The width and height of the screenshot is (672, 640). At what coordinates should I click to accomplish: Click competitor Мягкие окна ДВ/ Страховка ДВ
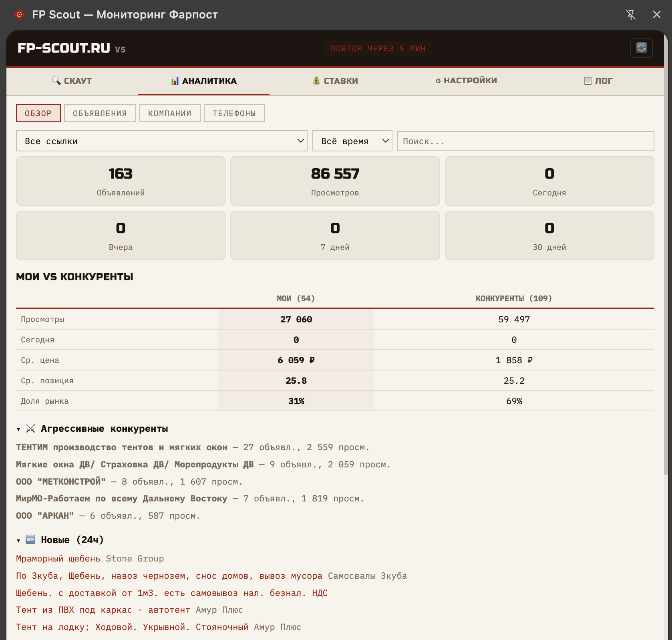[135, 465]
